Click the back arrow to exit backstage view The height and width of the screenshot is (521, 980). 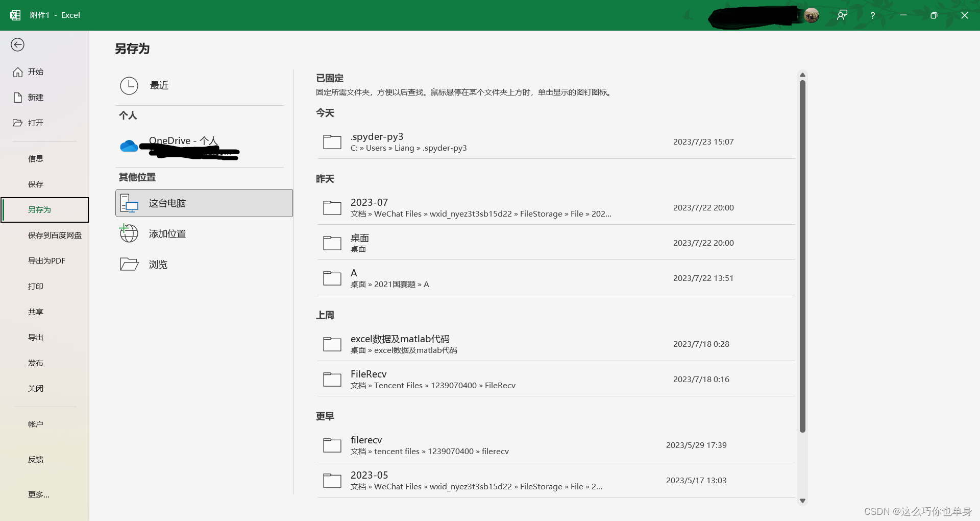17,45
